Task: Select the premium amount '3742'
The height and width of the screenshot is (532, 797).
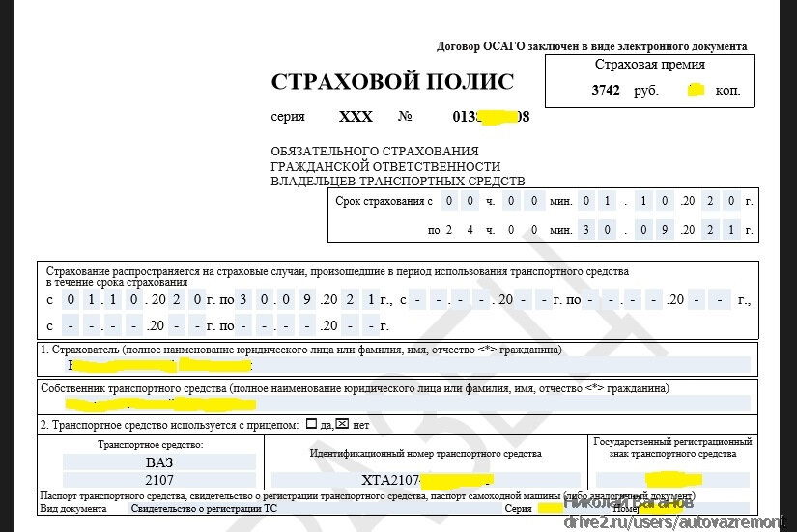Action: (x=606, y=91)
